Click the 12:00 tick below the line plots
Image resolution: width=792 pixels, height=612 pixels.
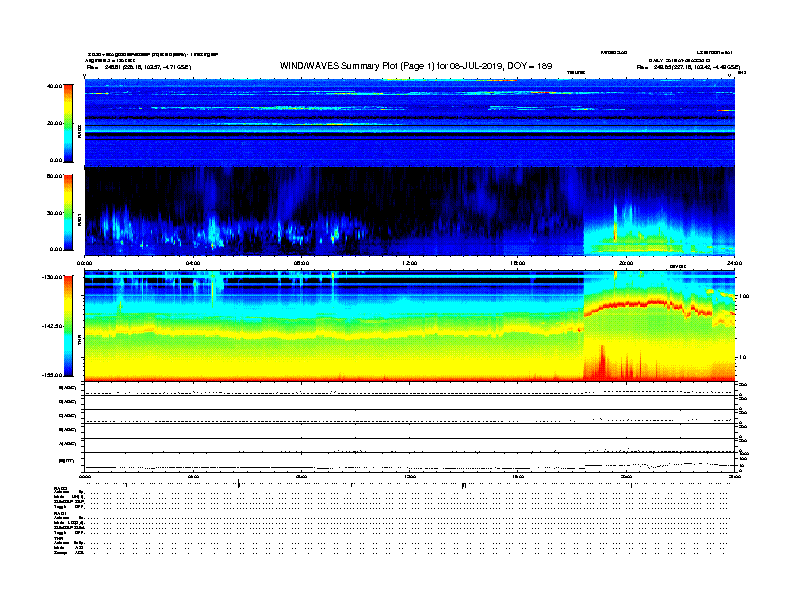coord(410,476)
